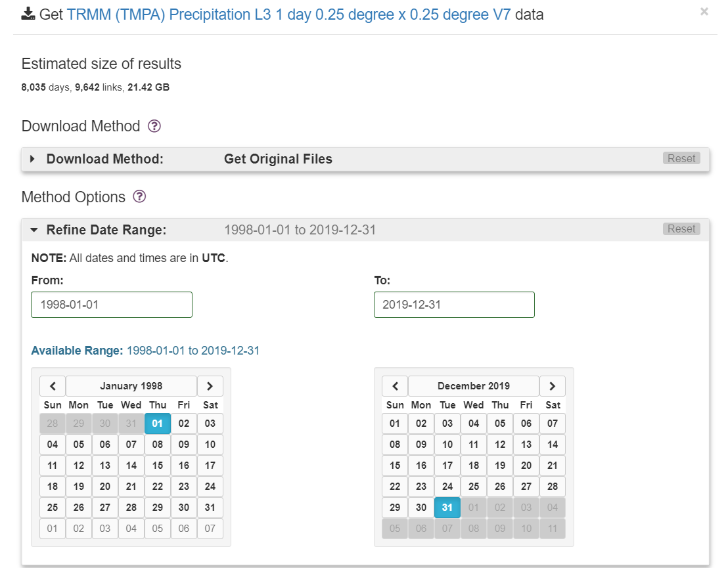Open the TRMM (TMPA) Precipitation dataset link
Viewport: 728px width, 568px height.
point(289,14)
